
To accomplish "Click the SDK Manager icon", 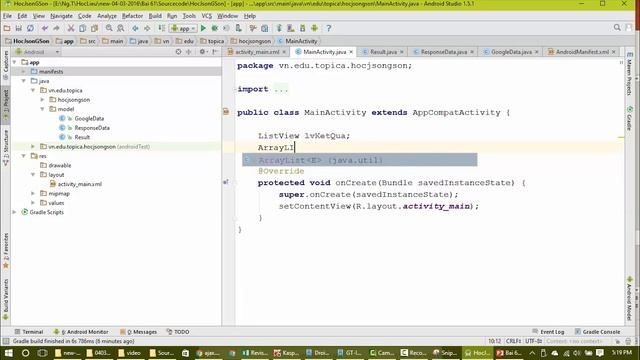I will pos(302,28).
